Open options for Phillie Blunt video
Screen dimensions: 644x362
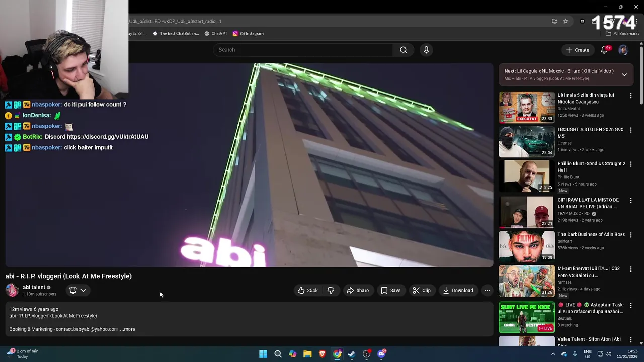630,164
